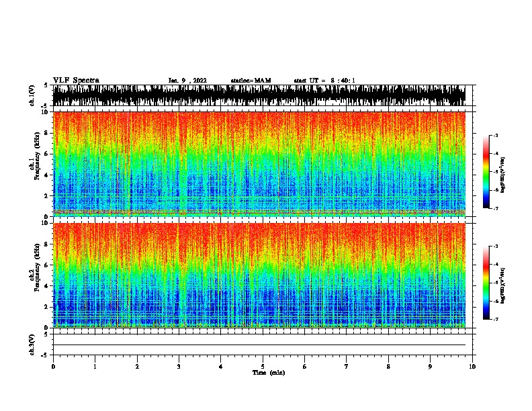Click the ch.1 waveform amplitude plot
Screen dimensions: 532x411
click(x=259, y=95)
